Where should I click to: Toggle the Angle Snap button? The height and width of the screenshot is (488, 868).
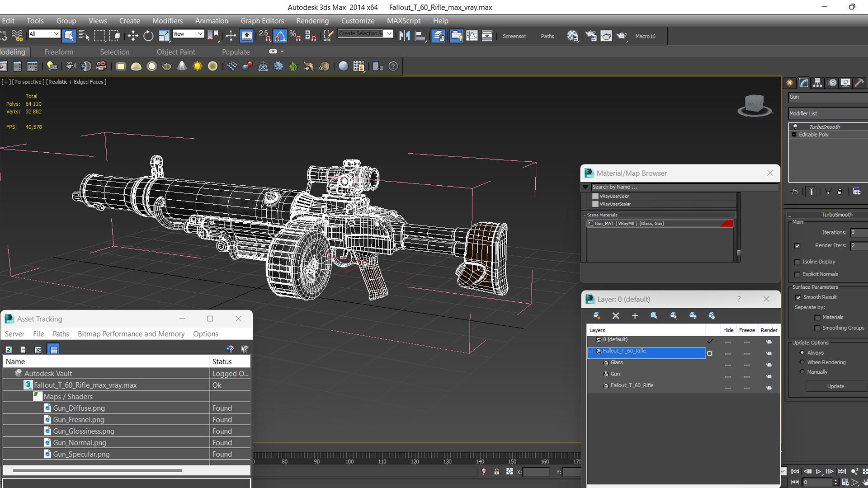pyautogui.click(x=280, y=36)
